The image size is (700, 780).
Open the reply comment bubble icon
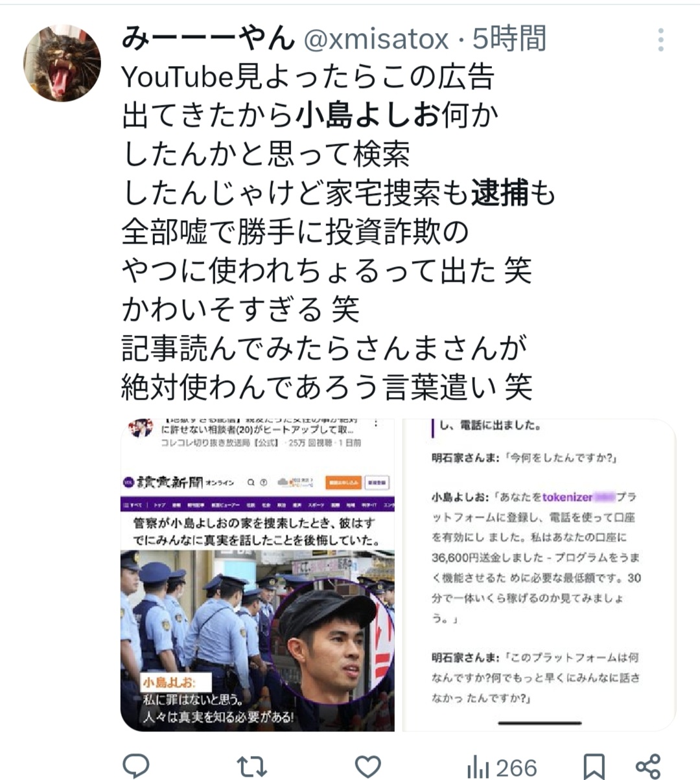click(136, 766)
